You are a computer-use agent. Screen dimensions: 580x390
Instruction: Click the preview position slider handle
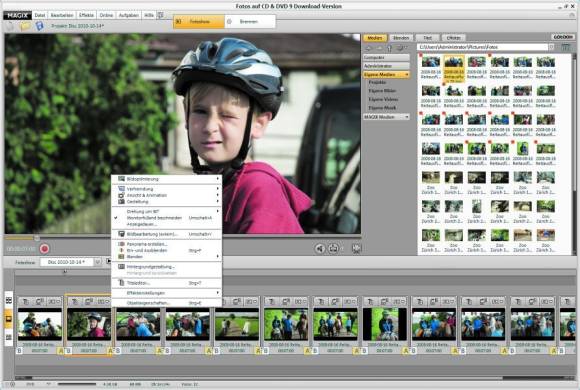(37, 238)
